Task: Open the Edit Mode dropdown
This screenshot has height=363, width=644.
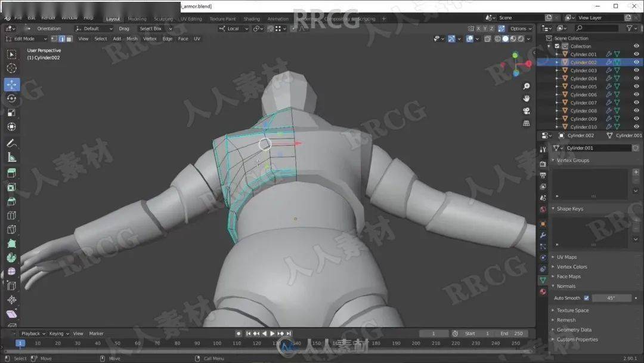Action: 27,39
